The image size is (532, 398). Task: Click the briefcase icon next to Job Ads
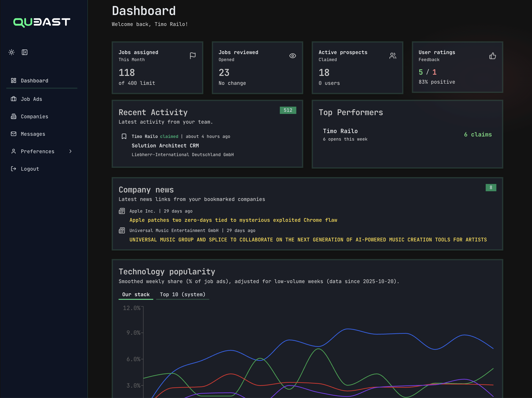point(14,99)
